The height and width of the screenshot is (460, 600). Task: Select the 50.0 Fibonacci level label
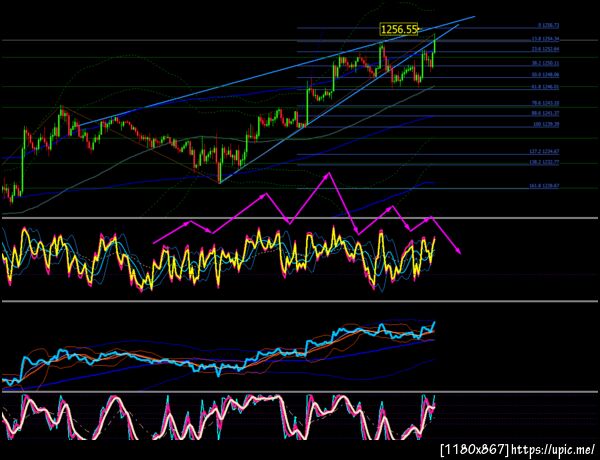546,75
